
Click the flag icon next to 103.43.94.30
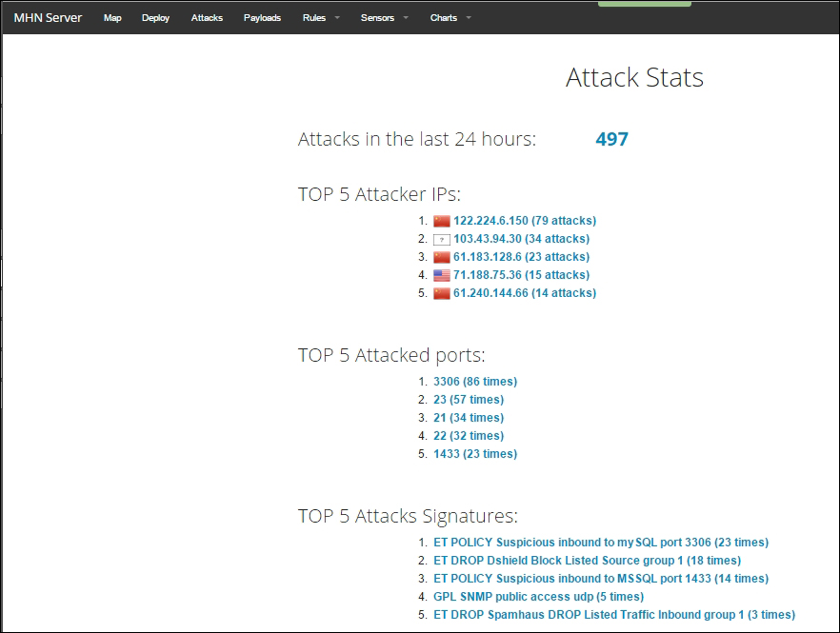(441, 239)
